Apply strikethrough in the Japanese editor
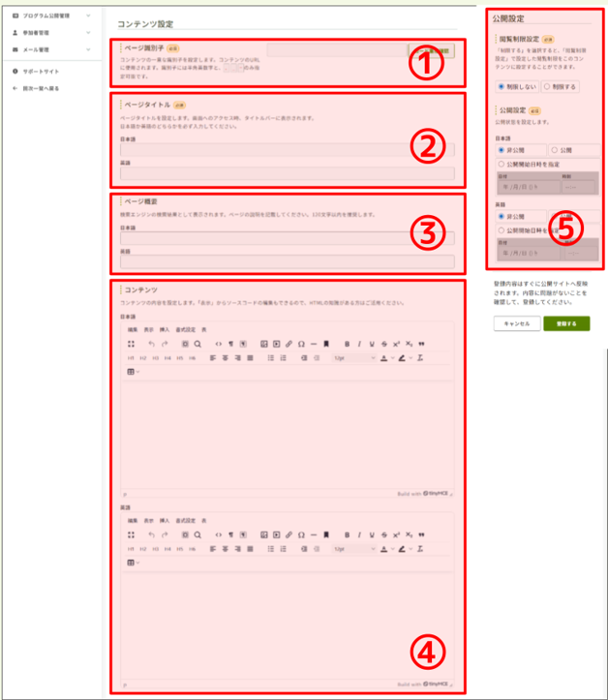The height and width of the screenshot is (700, 608). click(384, 344)
